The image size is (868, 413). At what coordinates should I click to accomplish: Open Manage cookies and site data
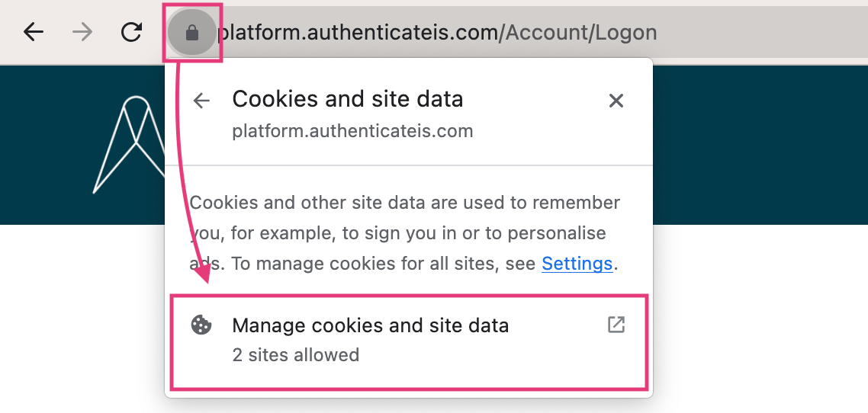tap(370, 326)
